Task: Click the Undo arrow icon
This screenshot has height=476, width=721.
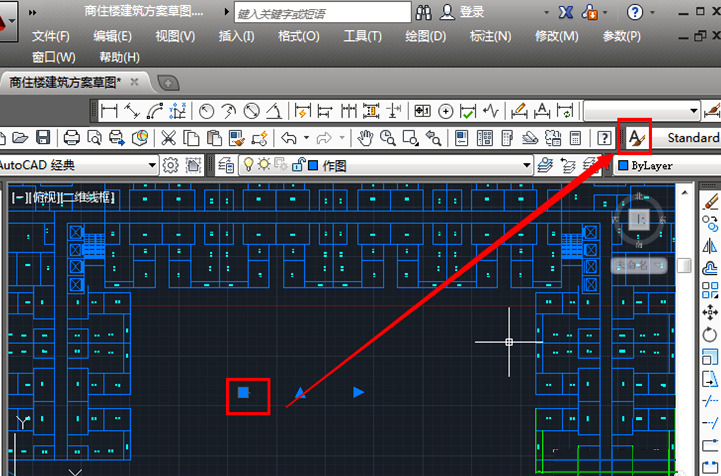Action: pos(289,137)
